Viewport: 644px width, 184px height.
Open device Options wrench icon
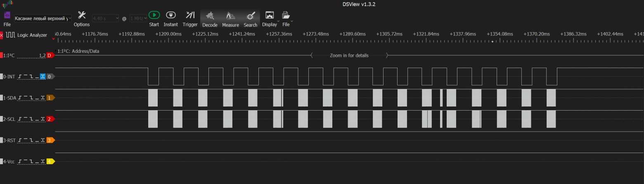(x=82, y=15)
